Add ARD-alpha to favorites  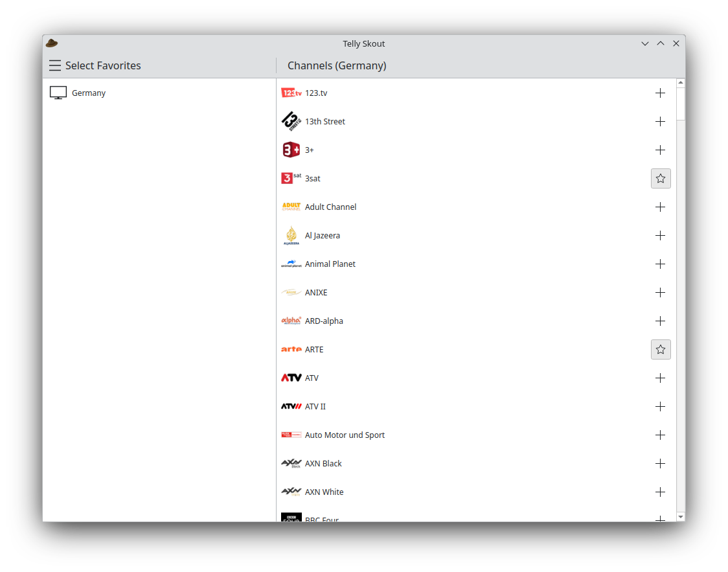pos(660,321)
